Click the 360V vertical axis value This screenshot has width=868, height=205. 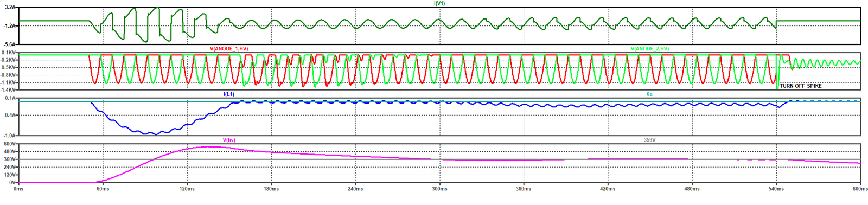point(9,159)
